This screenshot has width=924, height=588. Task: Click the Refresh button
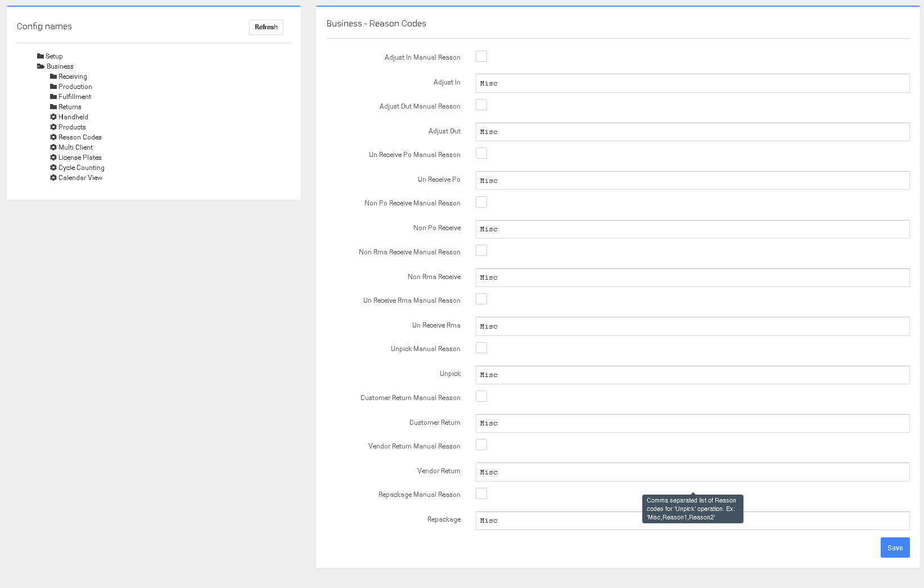266,27
